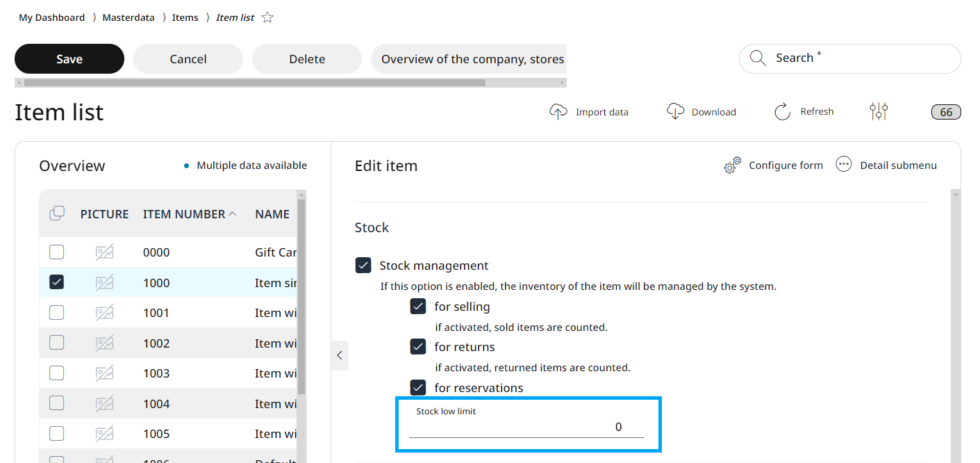Click the toolbar horizontal scrollbar thumb
Screen dimensions: 980x463
click(255, 83)
